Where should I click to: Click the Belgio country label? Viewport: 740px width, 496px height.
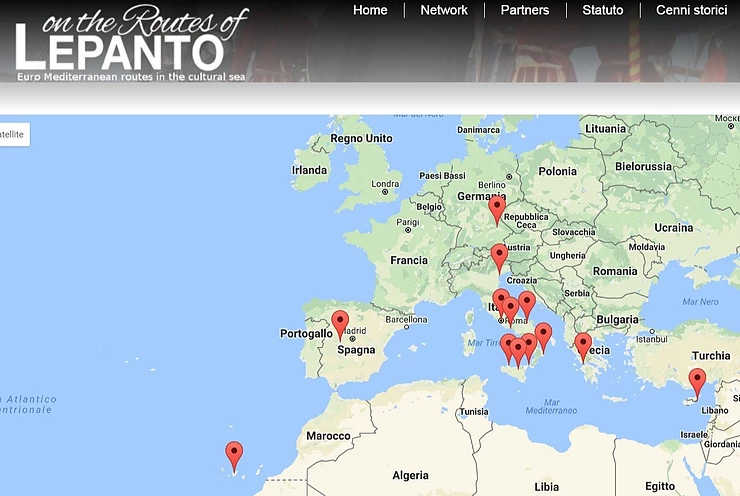429,207
